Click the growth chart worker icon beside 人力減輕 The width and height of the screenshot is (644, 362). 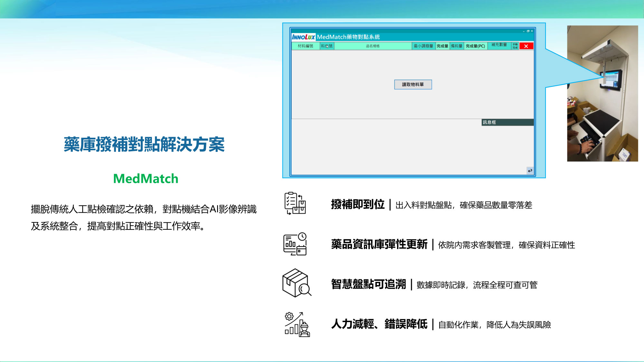297,324
